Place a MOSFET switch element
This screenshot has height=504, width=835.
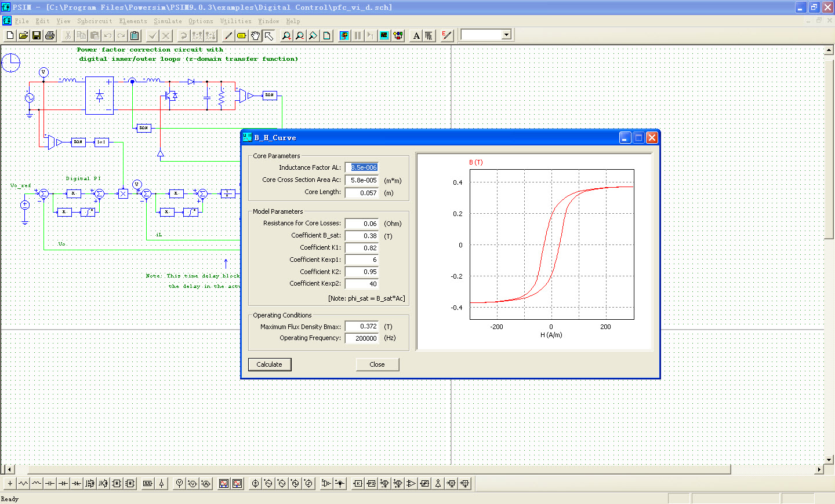click(90, 483)
